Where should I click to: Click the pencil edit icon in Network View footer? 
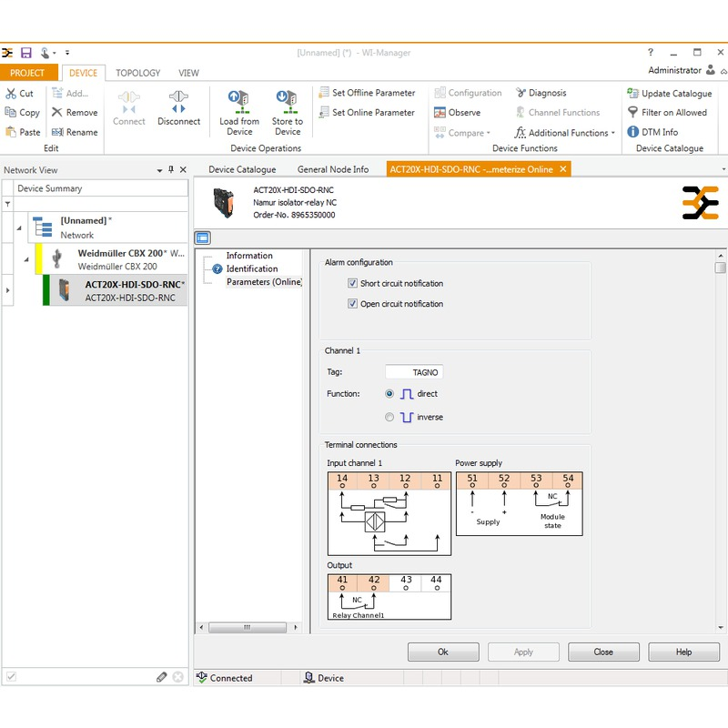click(x=161, y=677)
